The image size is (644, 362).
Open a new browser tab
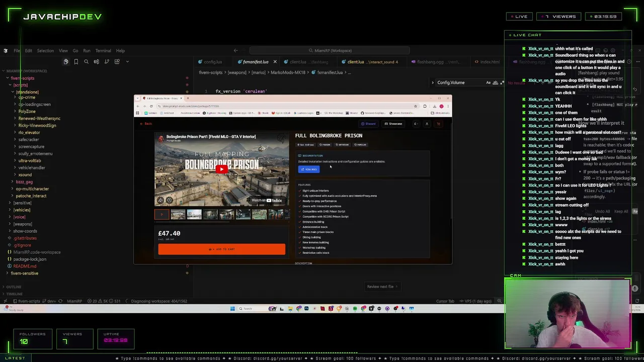(x=188, y=98)
